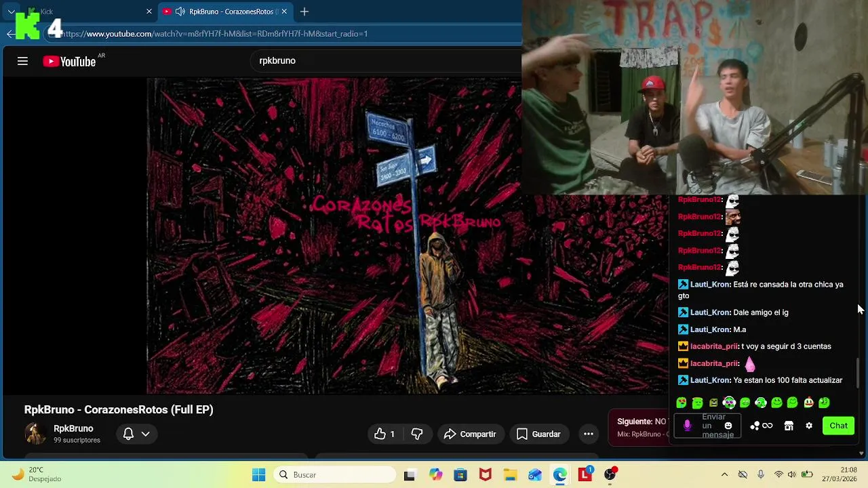Open the webcam overlay of three people
The height and width of the screenshot is (488, 868).
coord(694,98)
